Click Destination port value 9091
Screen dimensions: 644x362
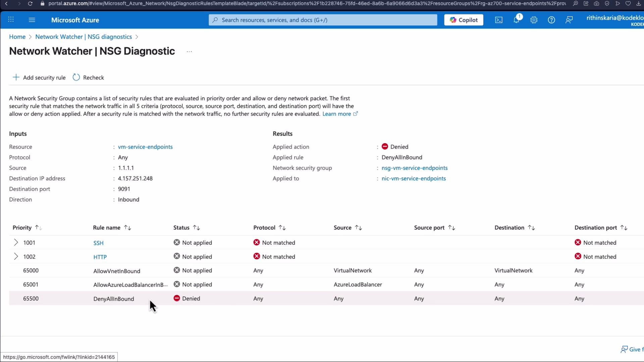(124, 189)
